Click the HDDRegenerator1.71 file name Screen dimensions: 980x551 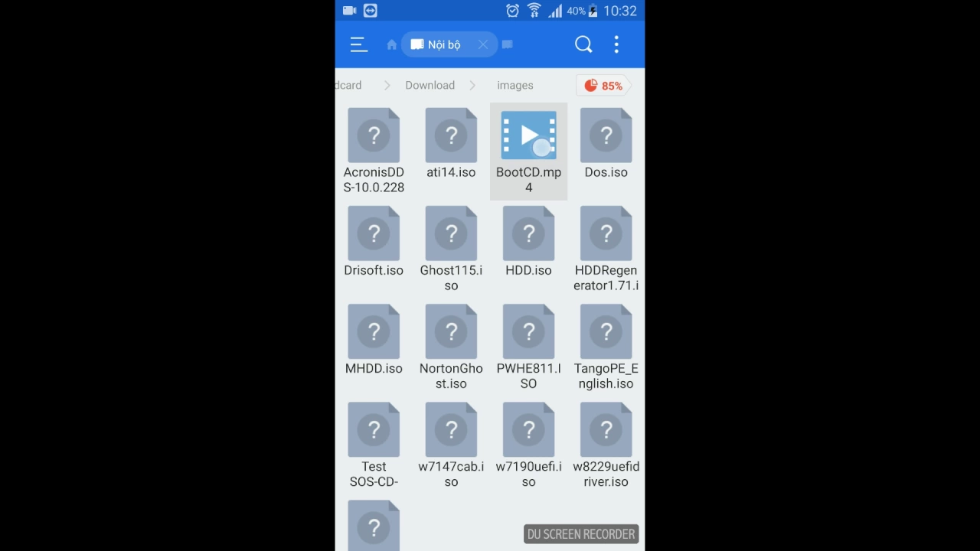click(606, 278)
